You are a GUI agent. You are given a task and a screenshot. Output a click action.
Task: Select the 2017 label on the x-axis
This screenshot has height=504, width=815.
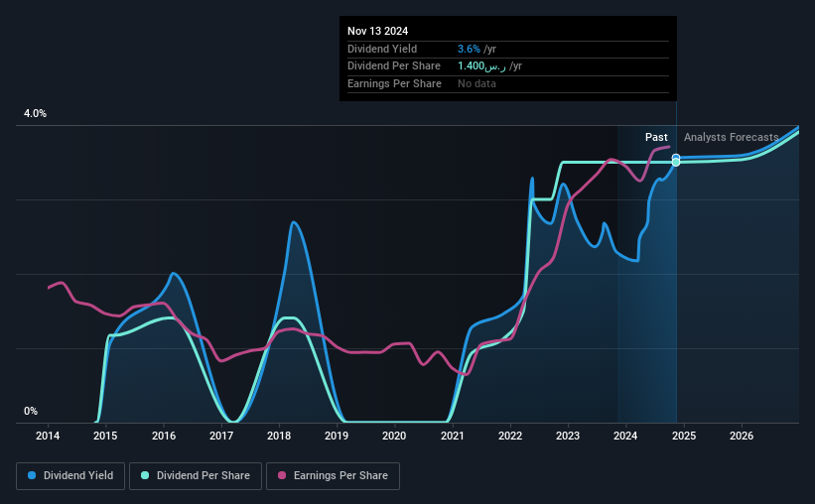pos(221,436)
